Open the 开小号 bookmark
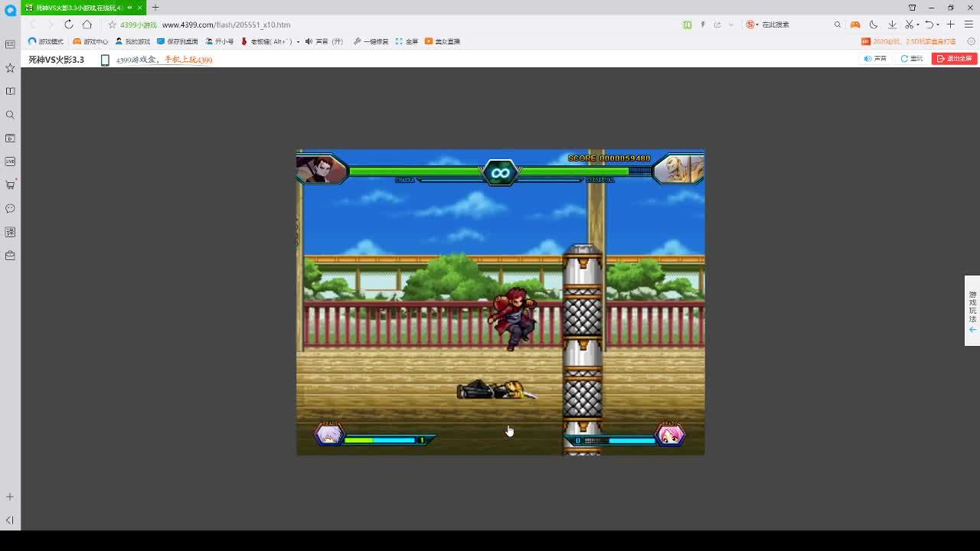Viewport: 980px width, 551px height. pyautogui.click(x=219, y=41)
